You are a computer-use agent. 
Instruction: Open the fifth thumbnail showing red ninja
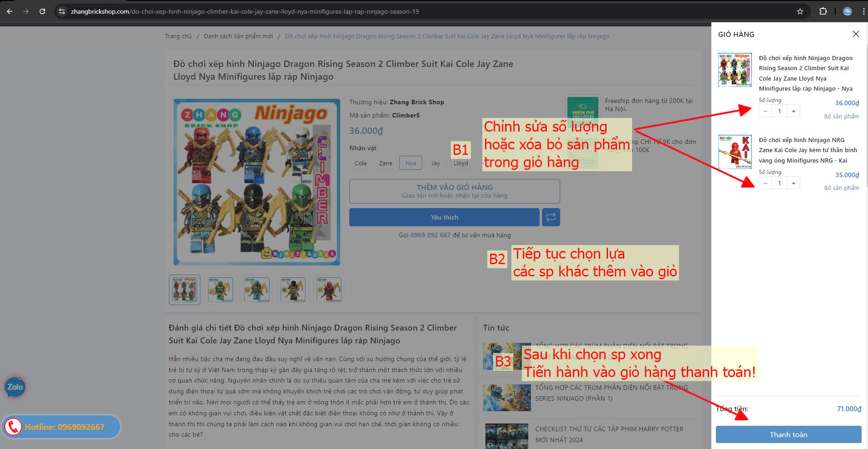(329, 290)
